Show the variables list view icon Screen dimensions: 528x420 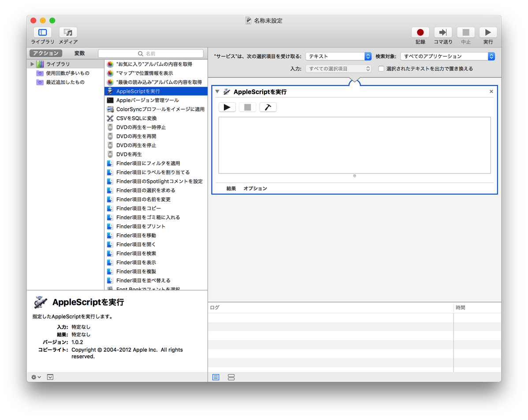click(231, 377)
